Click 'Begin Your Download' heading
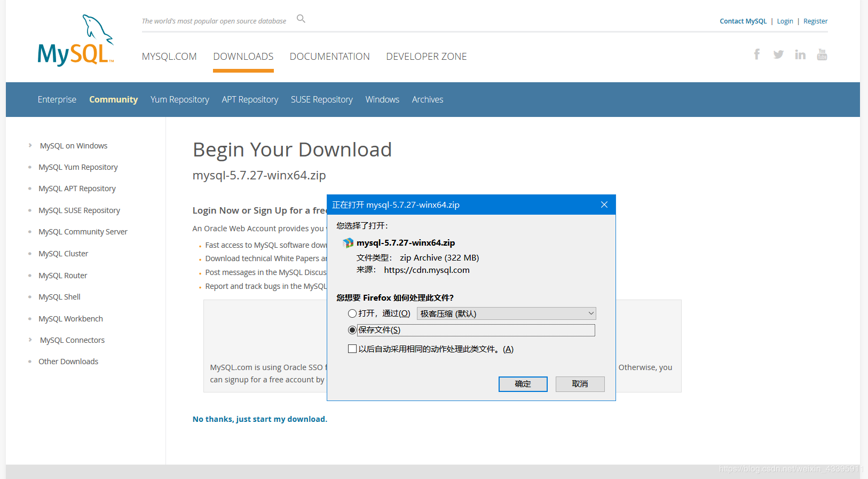The width and height of the screenshot is (868, 479). [292, 150]
